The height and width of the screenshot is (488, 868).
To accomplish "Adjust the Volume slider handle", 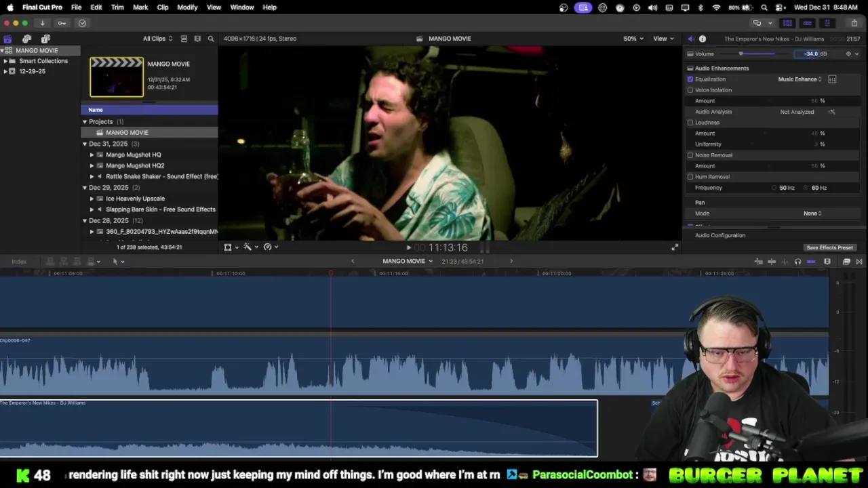I will coord(741,54).
